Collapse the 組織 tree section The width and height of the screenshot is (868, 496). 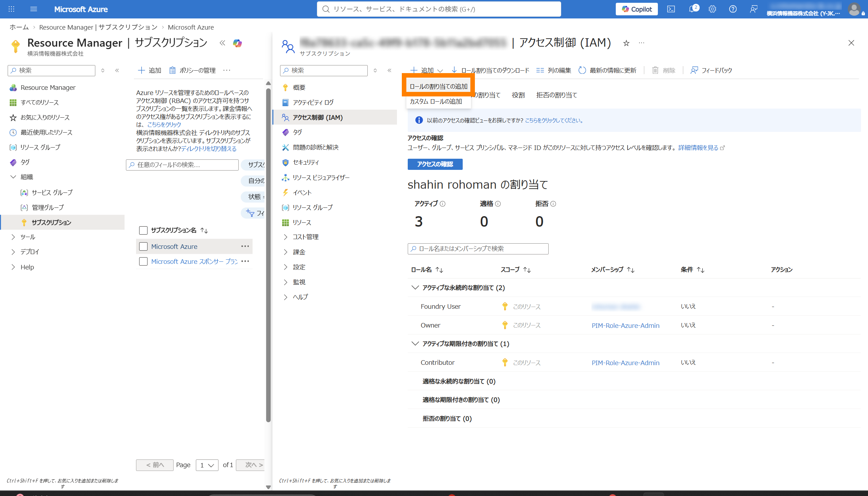pos(13,177)
